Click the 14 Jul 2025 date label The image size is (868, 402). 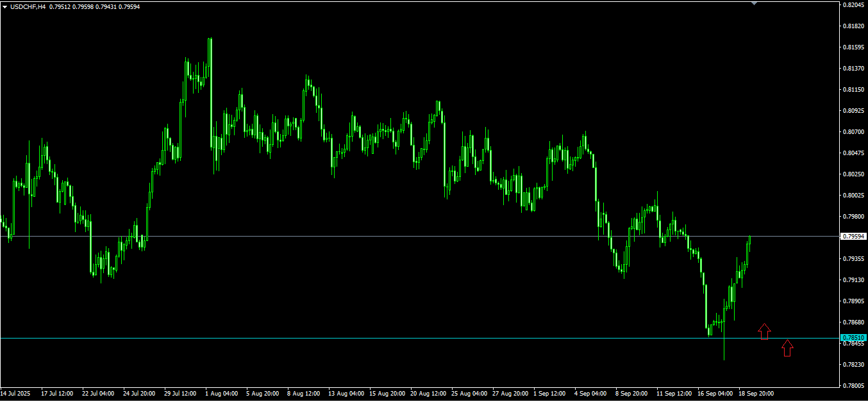(15, 393)
